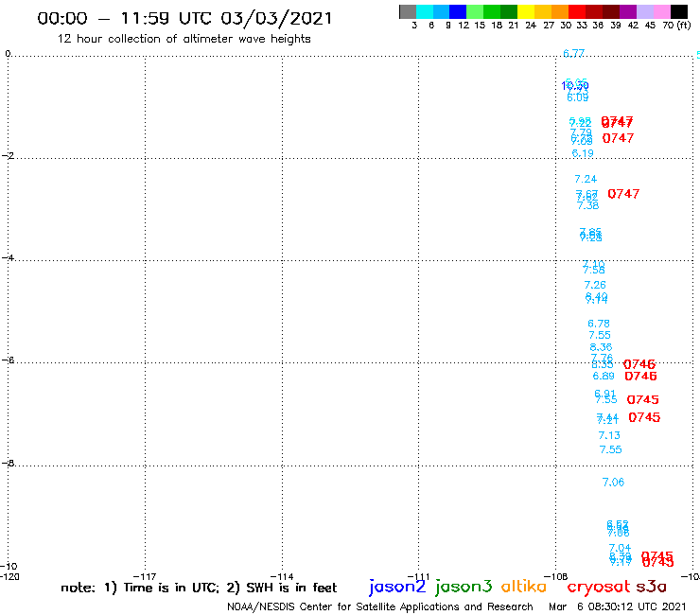This screenshot has height=615, width=700.
Task: Click the dark blue 12 ft legend swatch
Action: 458,11
